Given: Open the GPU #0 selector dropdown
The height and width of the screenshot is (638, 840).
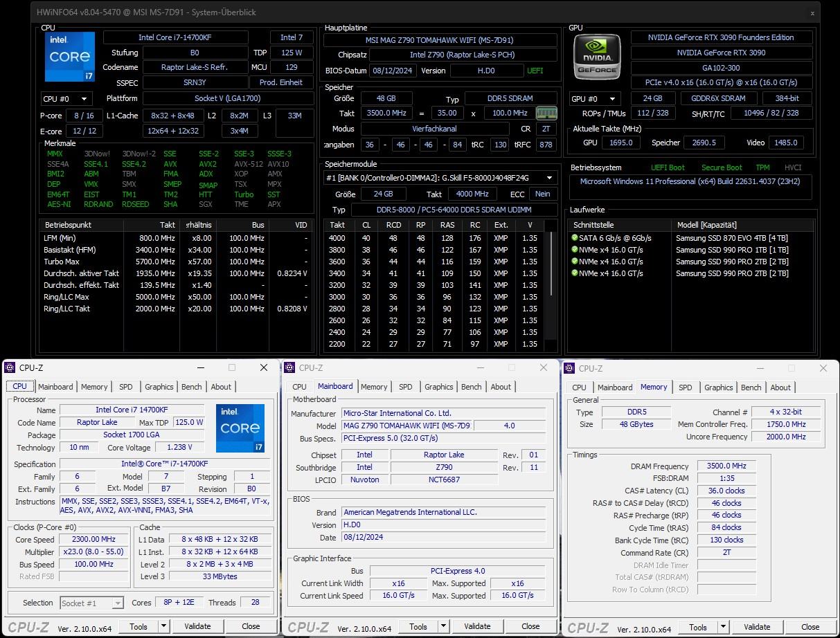Looking at the screenshot, I should (x=594, y=99).
